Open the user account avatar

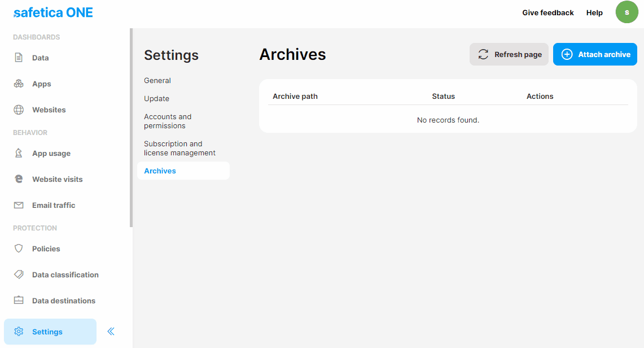pos(627,12)
